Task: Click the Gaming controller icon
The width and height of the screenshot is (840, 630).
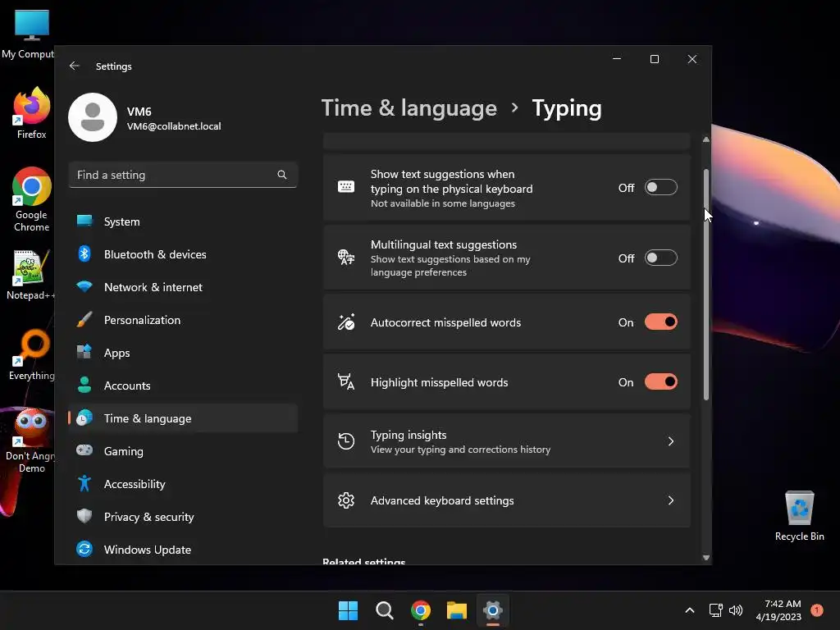Action: [x=84, y=450]
